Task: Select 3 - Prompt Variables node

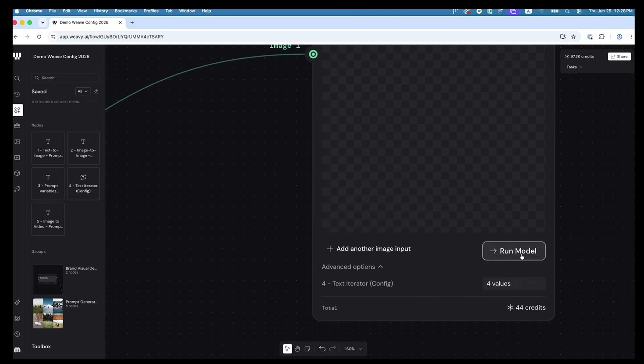Action: click(48, 184)
